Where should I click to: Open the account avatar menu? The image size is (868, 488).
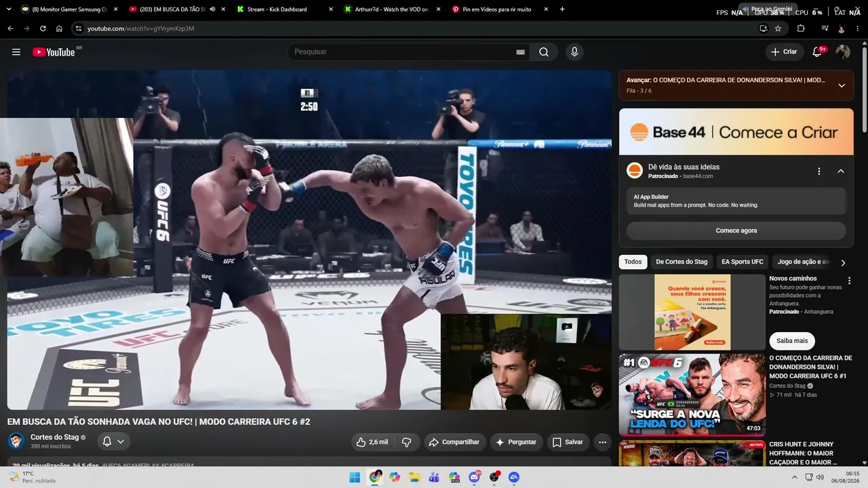(843, 52)
